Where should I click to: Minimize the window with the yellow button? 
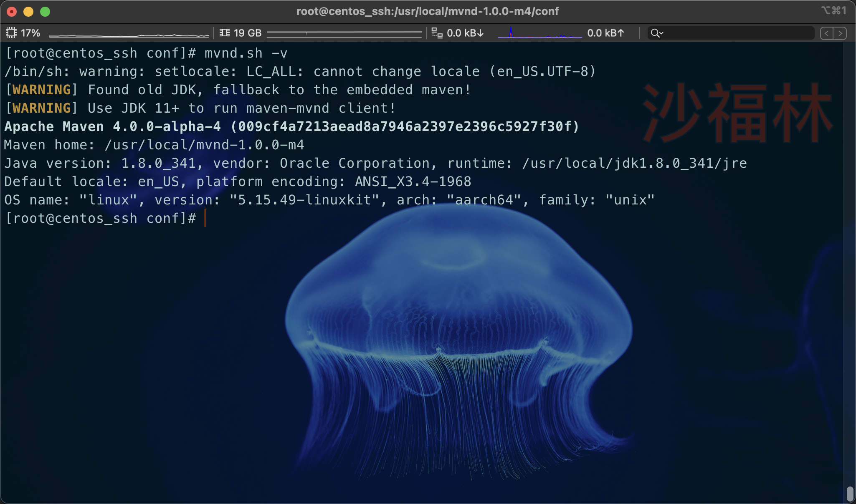point(29,12)
